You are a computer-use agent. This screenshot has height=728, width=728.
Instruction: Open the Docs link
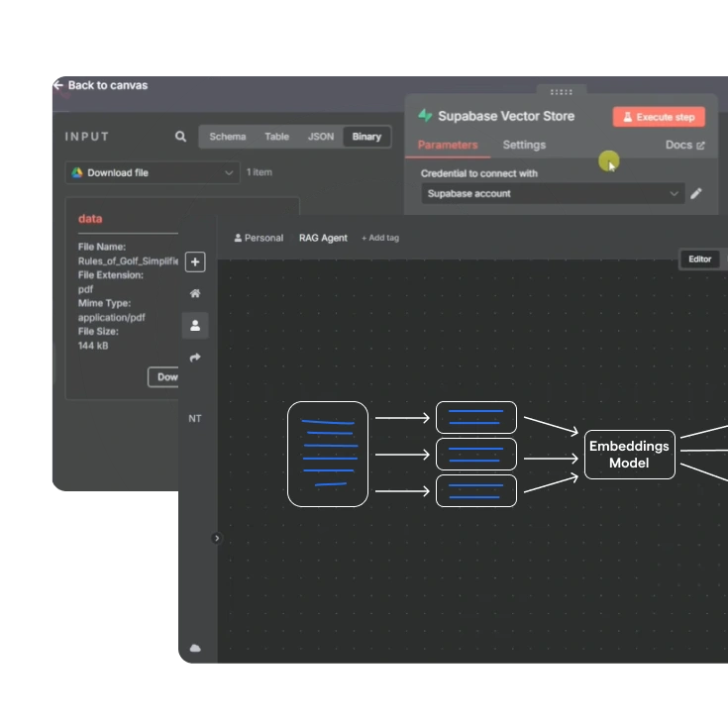684,145
